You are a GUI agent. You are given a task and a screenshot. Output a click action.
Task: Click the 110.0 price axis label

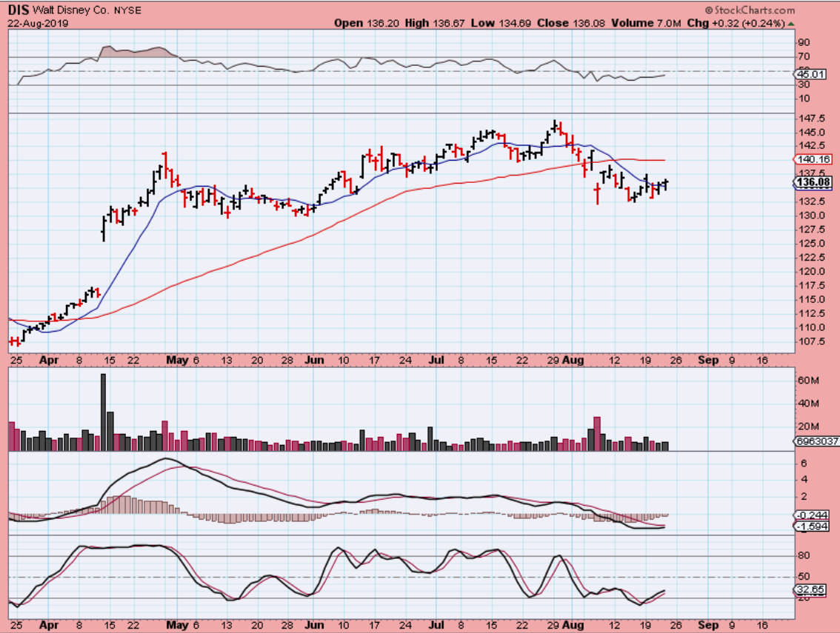coord(811,327)
